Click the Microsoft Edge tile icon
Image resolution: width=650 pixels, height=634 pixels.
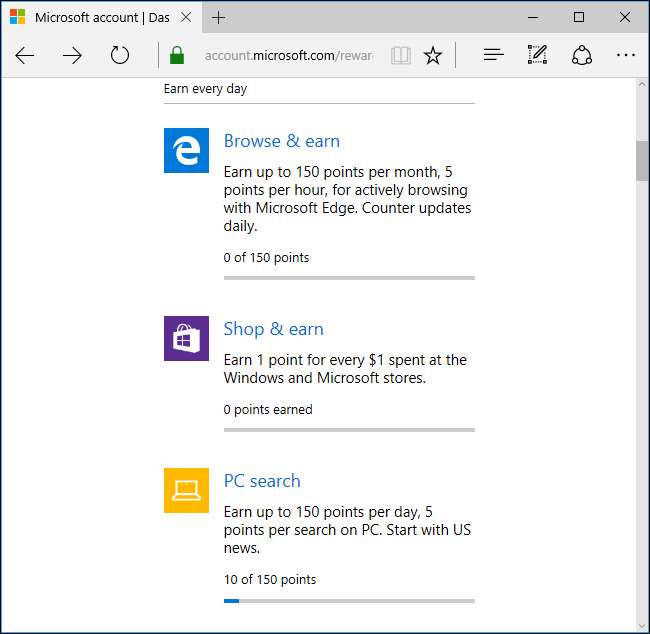tap(186, 151)
